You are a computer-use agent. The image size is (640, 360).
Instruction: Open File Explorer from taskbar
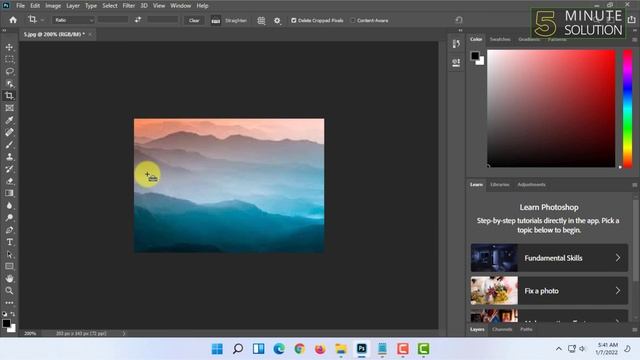point(341,349)
